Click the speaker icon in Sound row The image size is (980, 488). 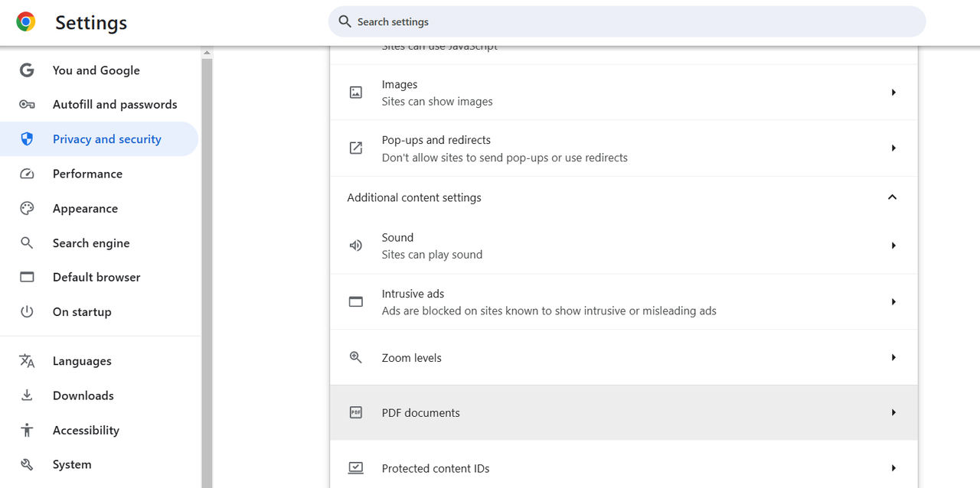click(x=356, y=246)
